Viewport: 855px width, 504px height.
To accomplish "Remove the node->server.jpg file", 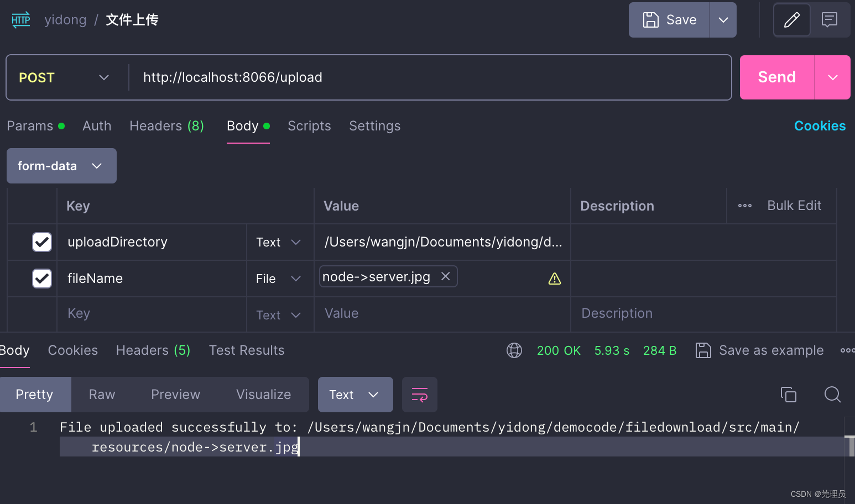I will point(446,276).
